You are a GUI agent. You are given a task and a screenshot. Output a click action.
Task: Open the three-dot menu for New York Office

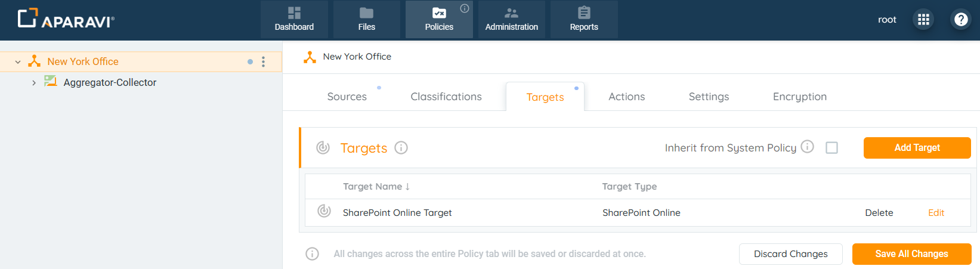[x=263, y=61]
